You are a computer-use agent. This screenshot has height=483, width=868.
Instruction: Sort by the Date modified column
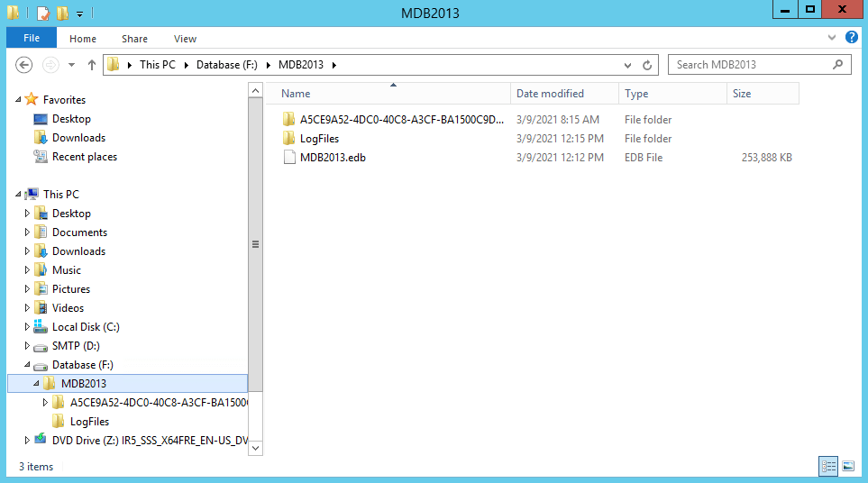tap(550, 94)
